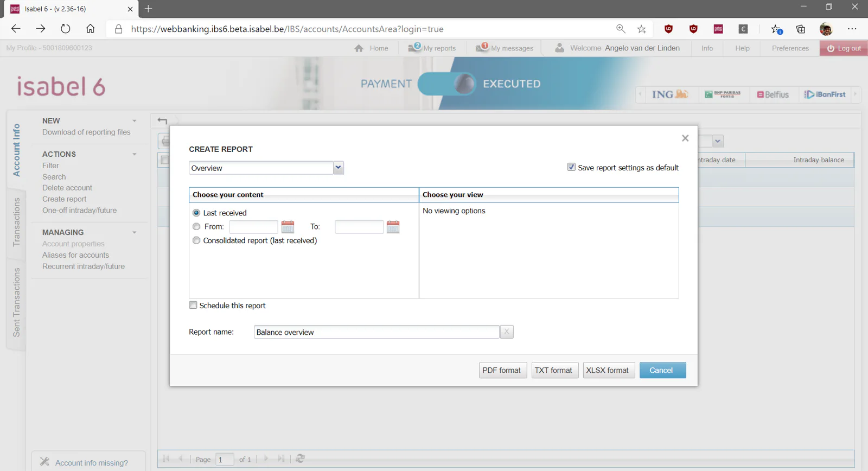Click the ING bank logo
Screen dimensions: 868x471
click(670, 94)
